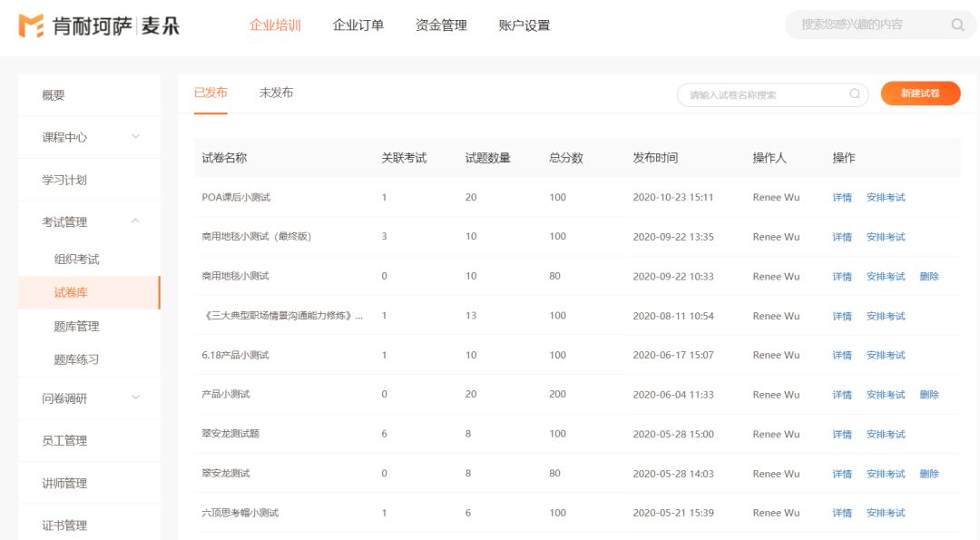Open 账户设置 in the top navigation
Viewport: 980px width, 540px height.
524,25
